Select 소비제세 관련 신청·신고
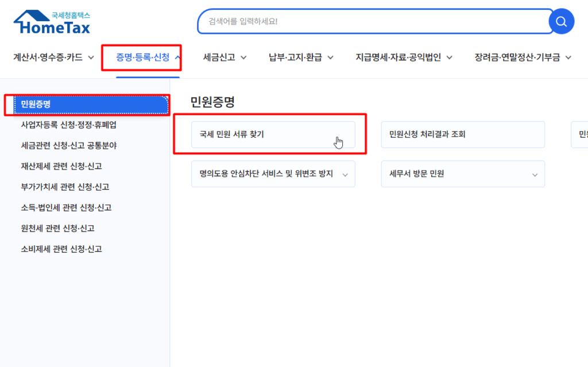Screen dimensions: 588x367 coord(61,249)
